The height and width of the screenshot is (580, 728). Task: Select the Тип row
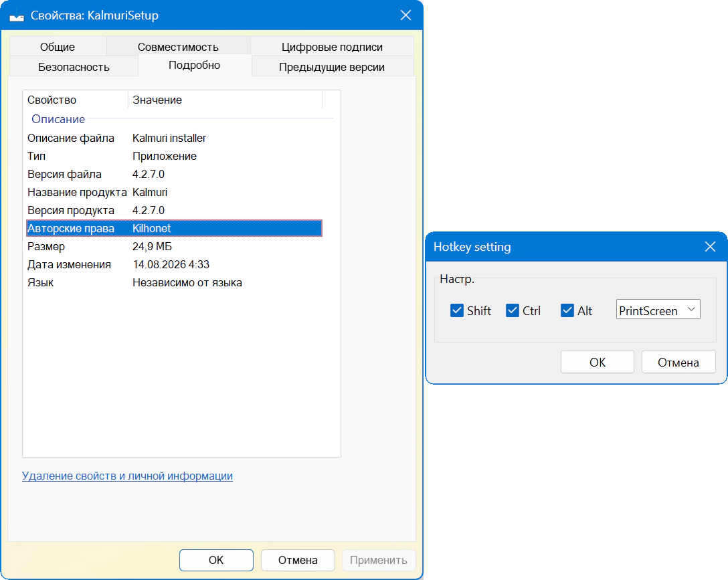174,156
